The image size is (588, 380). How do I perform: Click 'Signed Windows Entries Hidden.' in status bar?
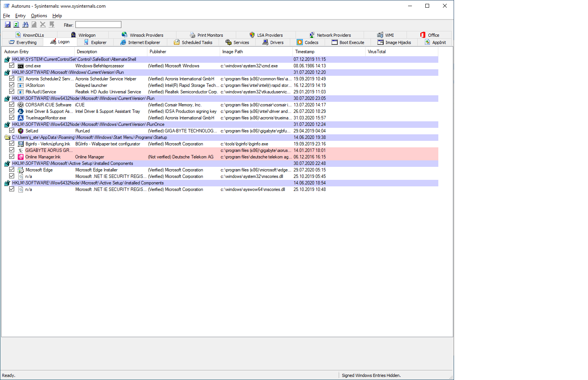(x=371, y=375)
